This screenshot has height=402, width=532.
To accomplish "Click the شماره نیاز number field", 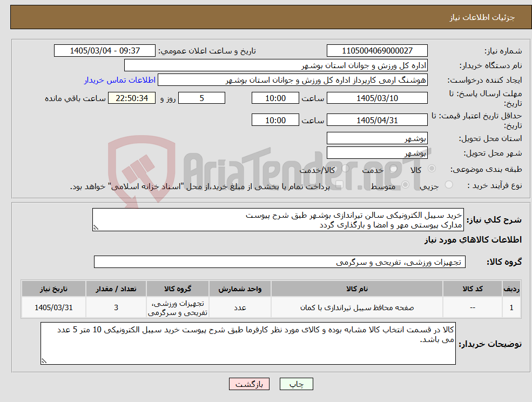I will [x=377, y=51].
